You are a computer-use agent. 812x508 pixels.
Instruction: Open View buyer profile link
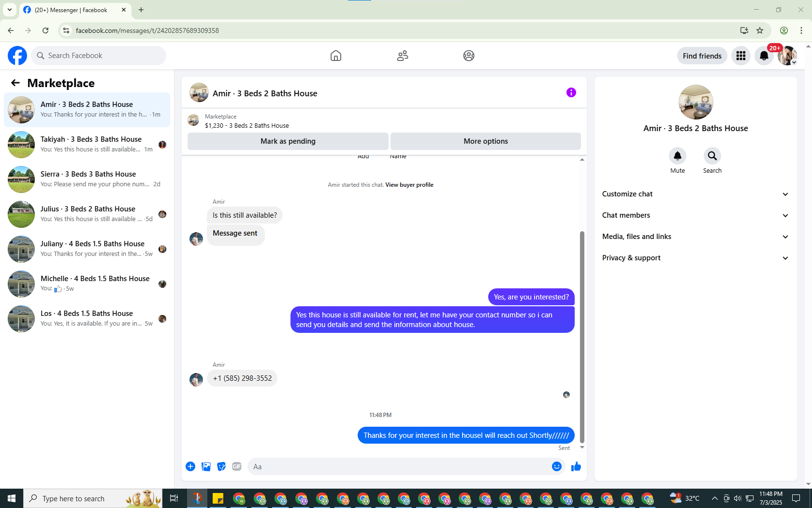(409, 185)
